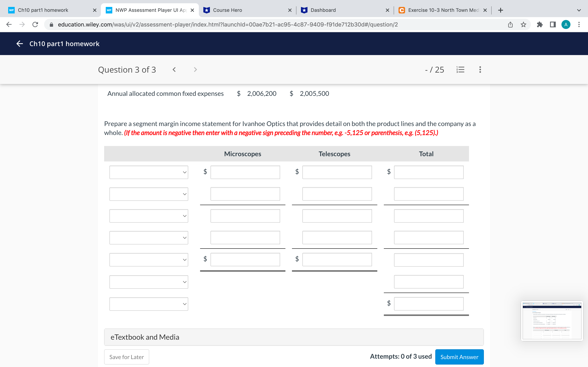Click the share page icon in address bar
The width and height of the screenshot is (588, 367).
click(510, 24)
